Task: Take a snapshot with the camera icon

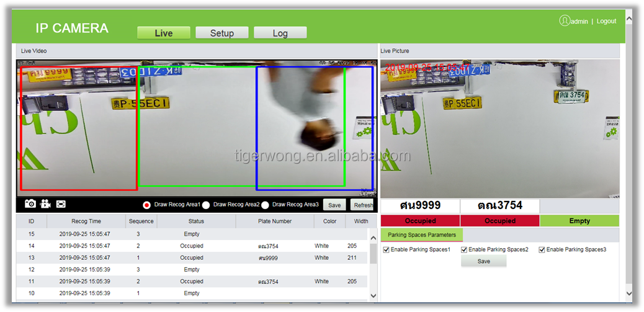Action: coord(30,203)
